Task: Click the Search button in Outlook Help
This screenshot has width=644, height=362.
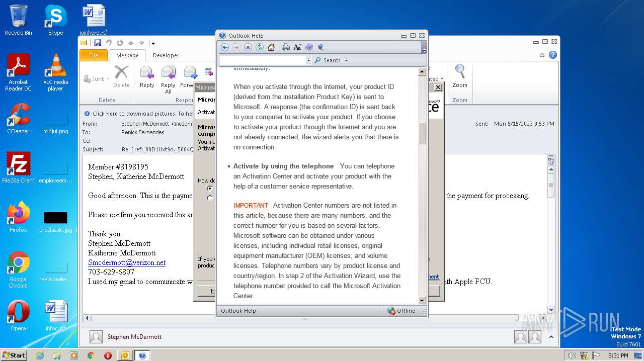Action: [x=328, y=60]
